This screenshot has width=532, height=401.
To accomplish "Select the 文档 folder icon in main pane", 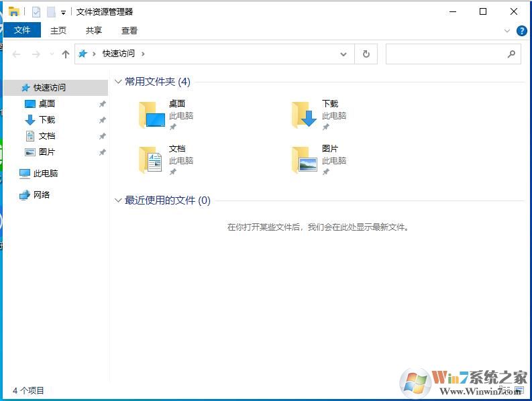I will tap(151, 160).
